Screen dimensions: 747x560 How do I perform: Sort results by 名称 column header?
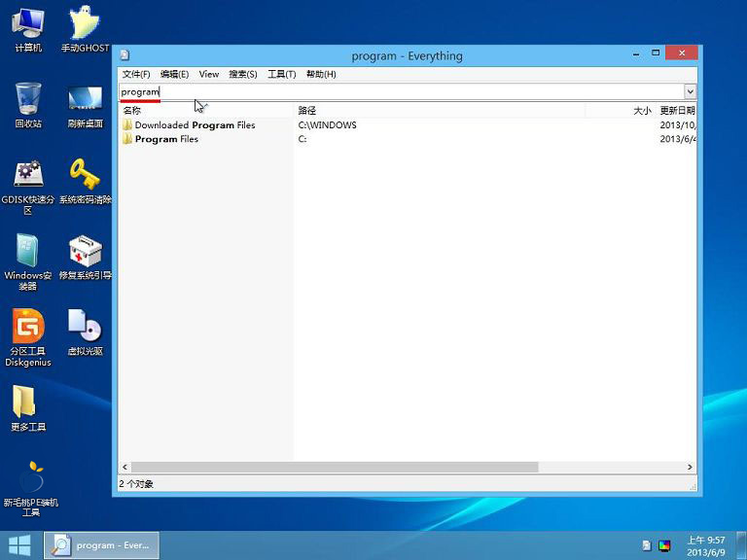[206, 111]
